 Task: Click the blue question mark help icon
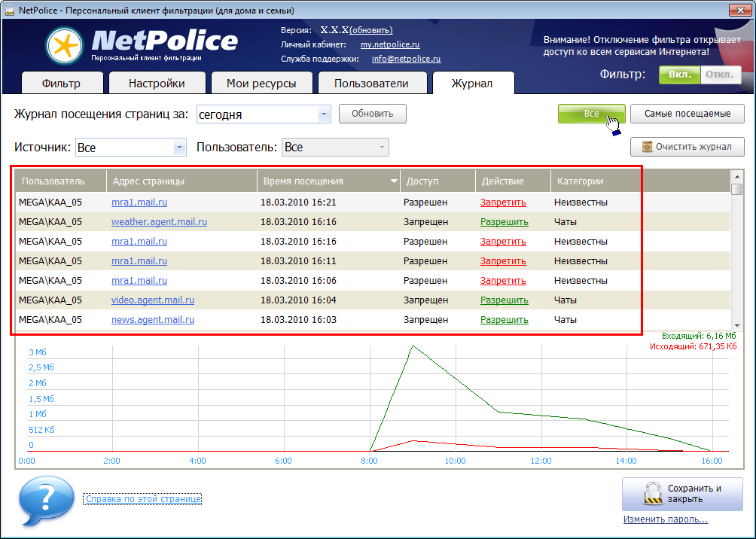[x=46, y=500]
